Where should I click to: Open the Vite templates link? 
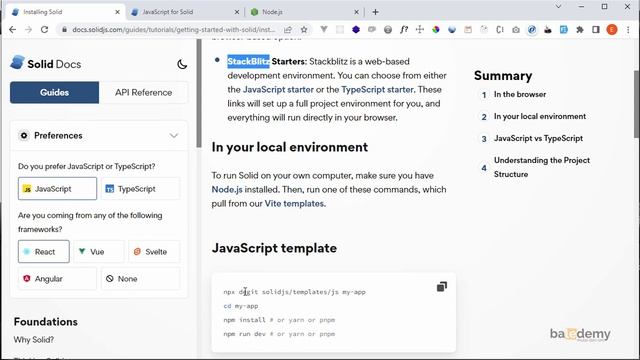[x=294, y=203]
